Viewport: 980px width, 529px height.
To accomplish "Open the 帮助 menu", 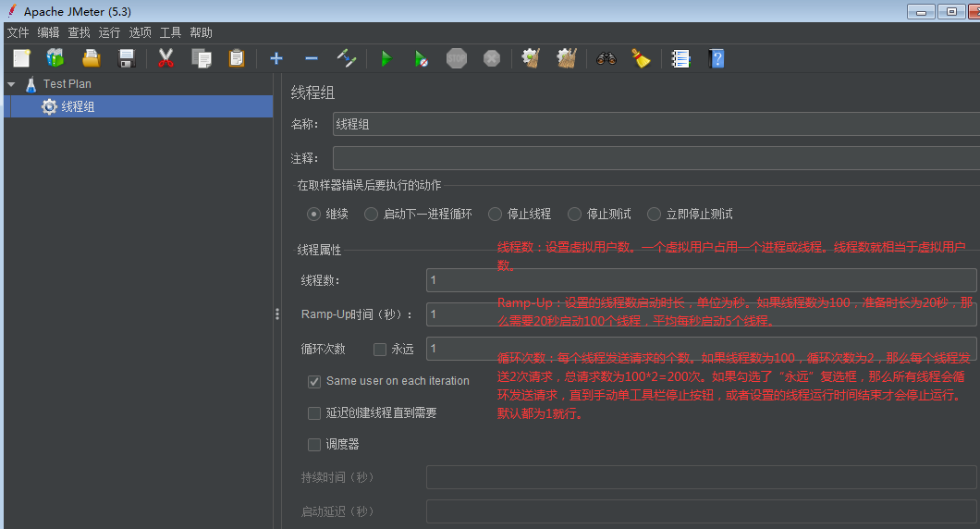I will [x=202, y=32].
